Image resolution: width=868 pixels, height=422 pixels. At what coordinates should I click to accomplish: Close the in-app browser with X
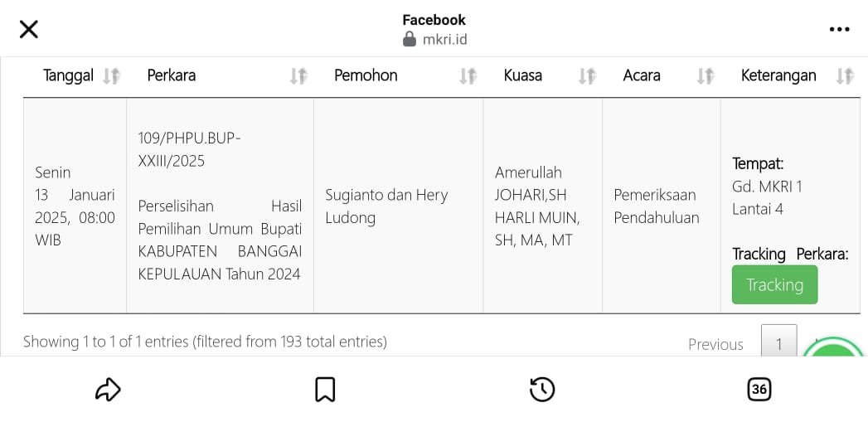tap(29, 29)
